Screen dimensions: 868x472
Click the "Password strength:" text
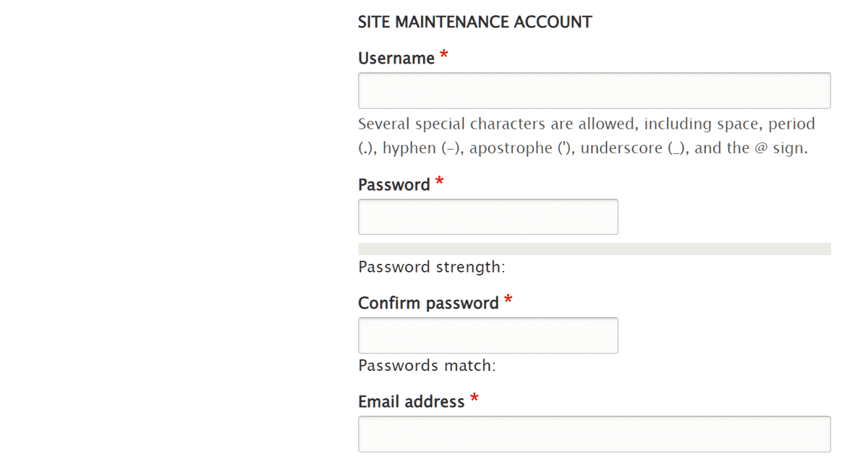[x=431, y=267]
